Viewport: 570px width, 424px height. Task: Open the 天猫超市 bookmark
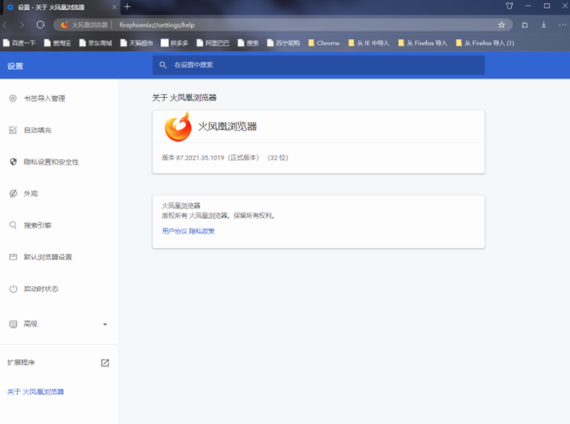click(137, 43)
